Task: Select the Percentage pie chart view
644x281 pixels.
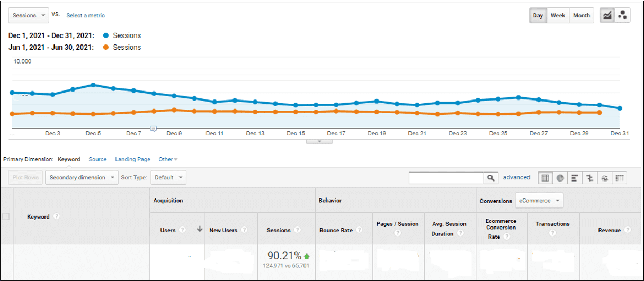Action: (560, 178)
